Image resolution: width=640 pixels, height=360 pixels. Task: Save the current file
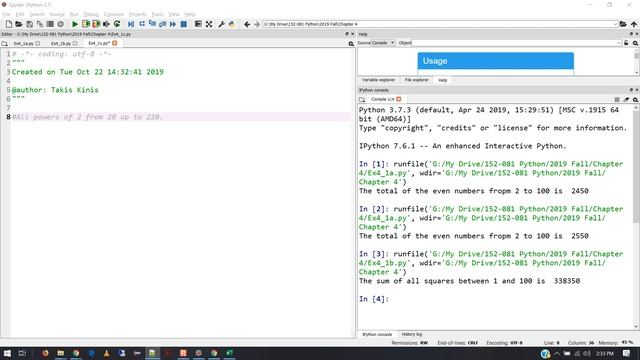tap(29, 24)
